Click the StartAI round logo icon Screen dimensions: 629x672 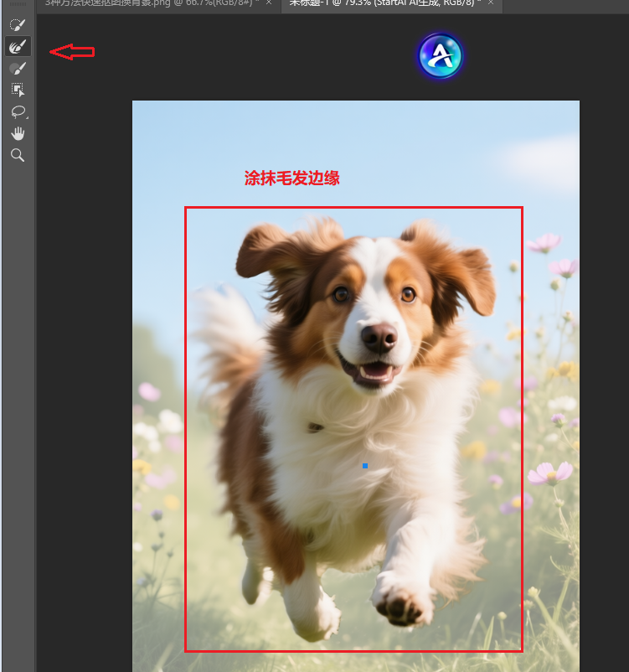(440, 56)
